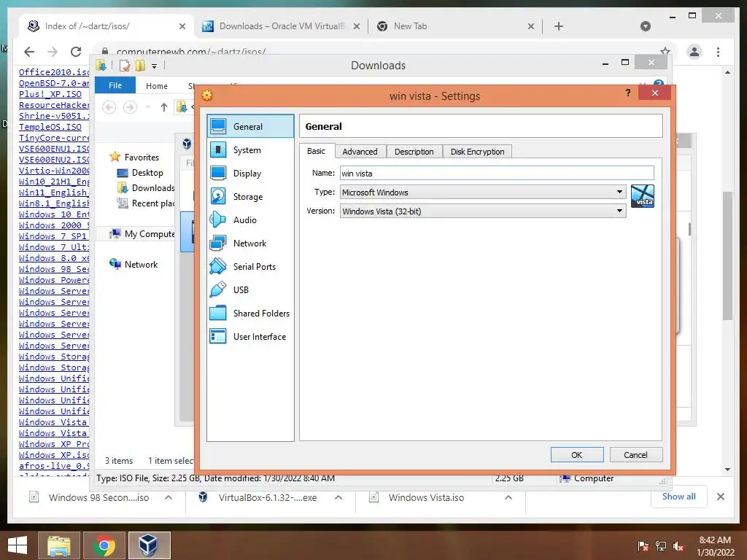The height and width of the screenshot is (560, 747).
Task: Click Chrome address bar URL
Action: [190, 51]
